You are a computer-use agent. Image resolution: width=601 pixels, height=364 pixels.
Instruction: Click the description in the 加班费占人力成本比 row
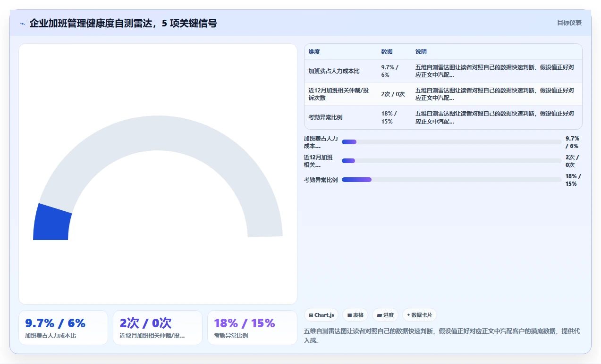495,71
